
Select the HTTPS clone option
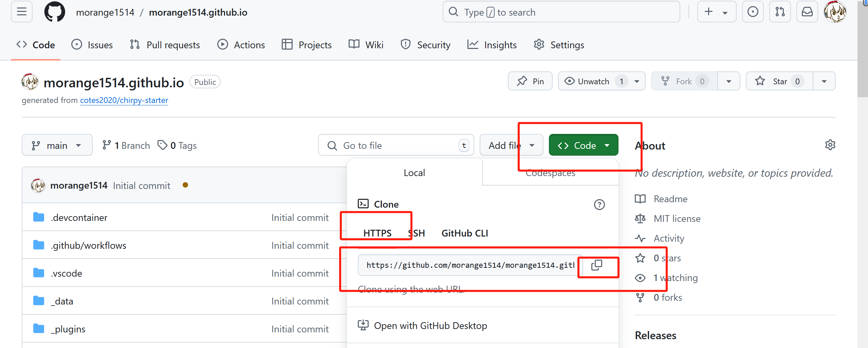377,233
